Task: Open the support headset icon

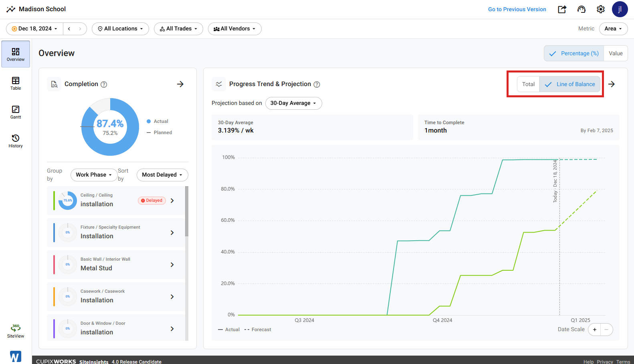Action: pyautogui.click(x=582, y=9)
